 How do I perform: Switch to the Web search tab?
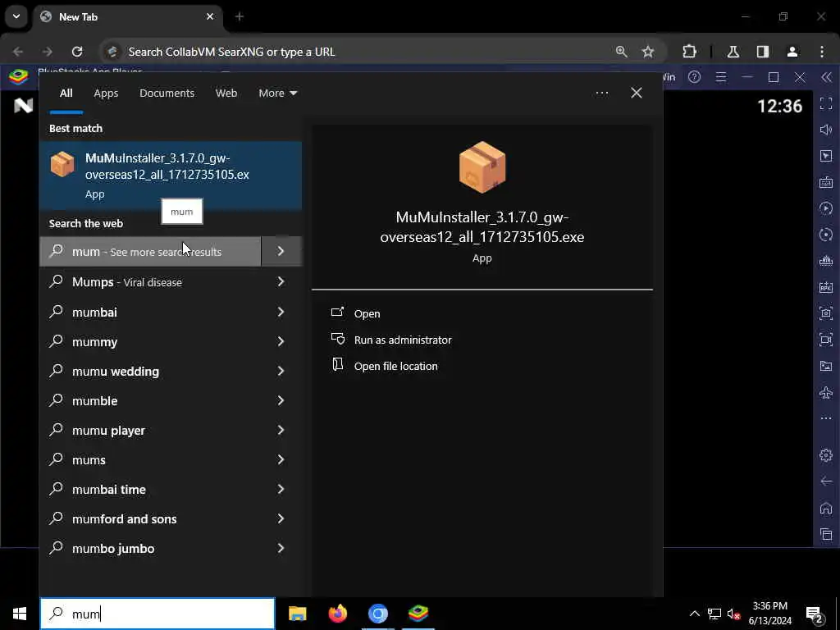(226, 94)
